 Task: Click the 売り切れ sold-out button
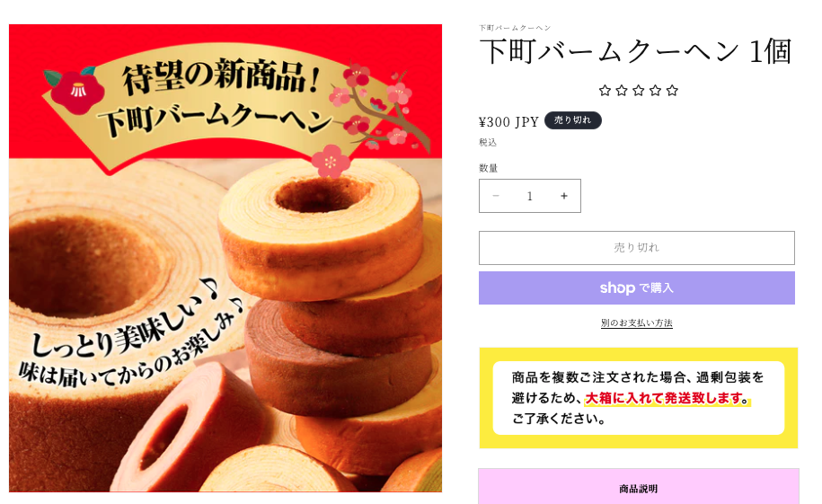636,248
